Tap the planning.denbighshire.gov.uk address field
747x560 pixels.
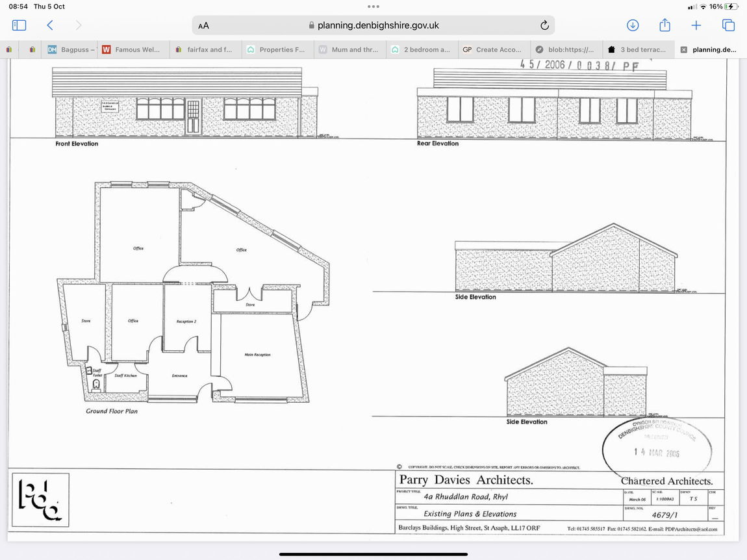point(373,25)
